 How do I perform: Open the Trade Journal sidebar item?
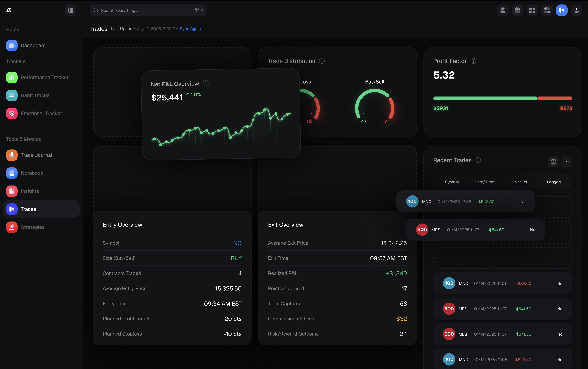point(36,155)
